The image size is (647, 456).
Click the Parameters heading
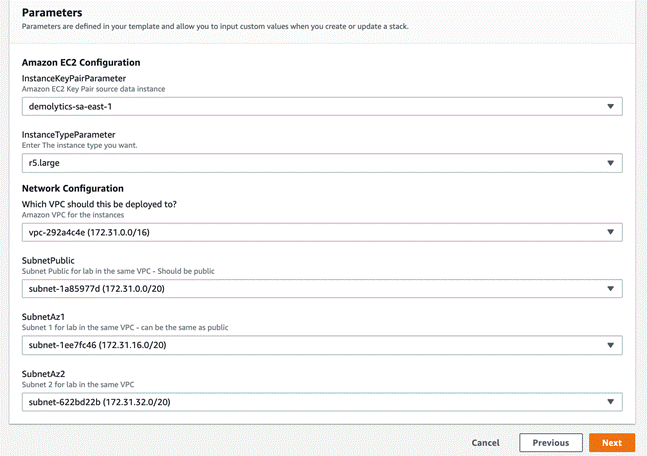pos(52,13)
